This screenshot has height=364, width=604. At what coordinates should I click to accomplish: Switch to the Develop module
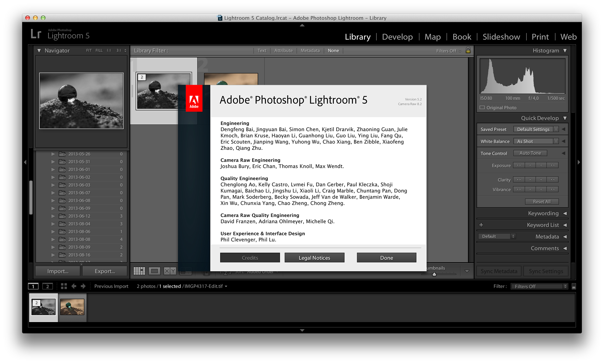pos(397,37)
